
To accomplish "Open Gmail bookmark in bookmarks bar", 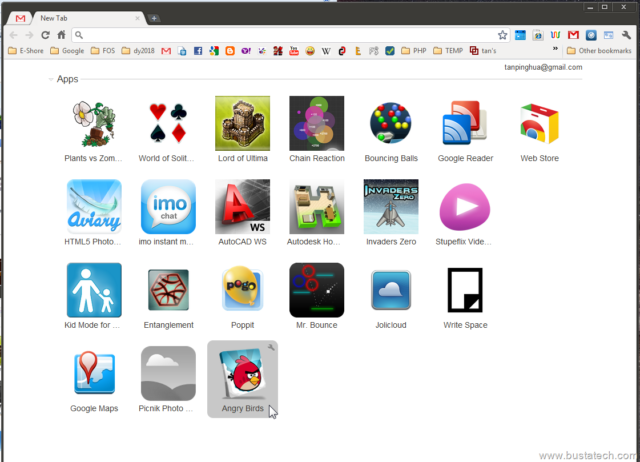I will pos(166,51).
